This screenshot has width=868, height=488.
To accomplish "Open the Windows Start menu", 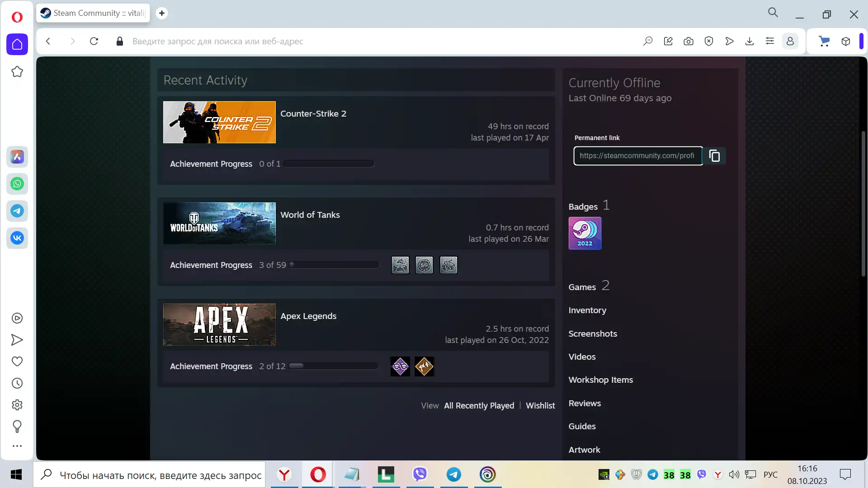I will click(16, 474).
